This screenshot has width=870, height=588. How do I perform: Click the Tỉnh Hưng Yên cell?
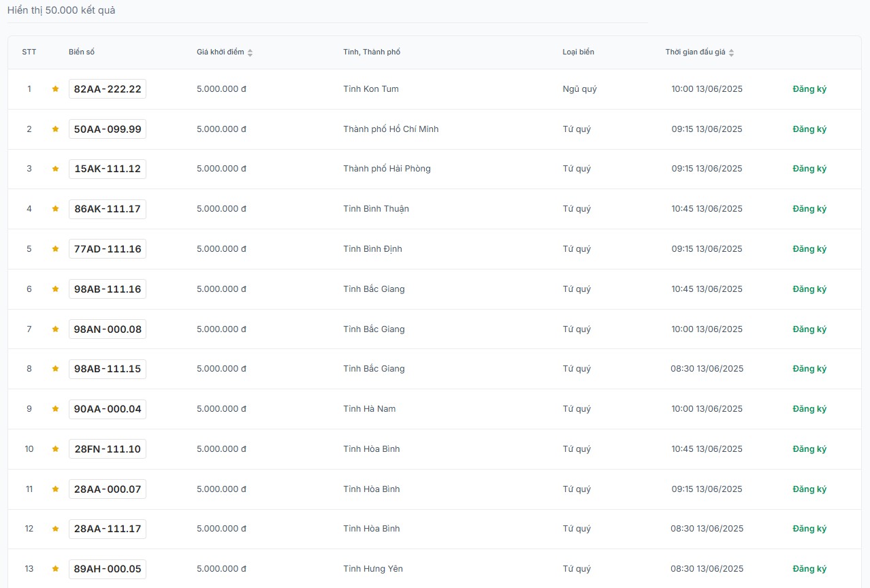point(373,569)
